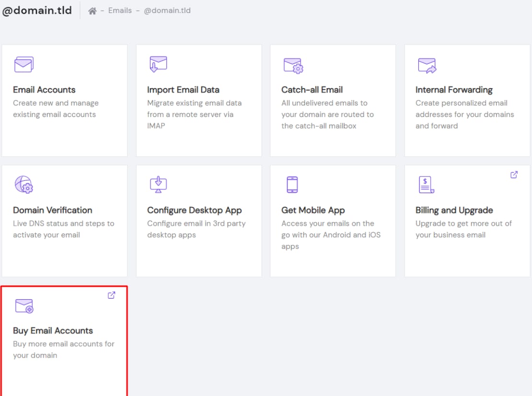The image size is (532, 396).
Task: Select @domain.tld breadcrumb item
Action: (x=167, y=11)
